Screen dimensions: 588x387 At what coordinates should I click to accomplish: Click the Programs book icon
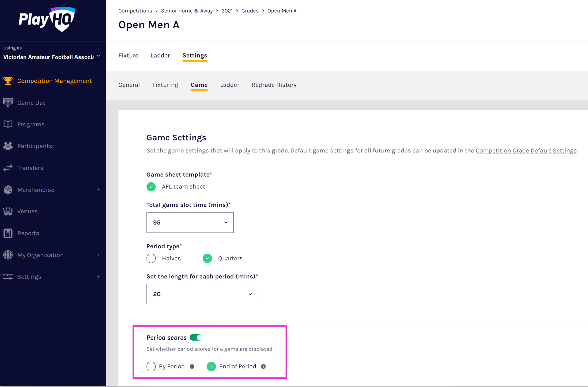(8, 124)
